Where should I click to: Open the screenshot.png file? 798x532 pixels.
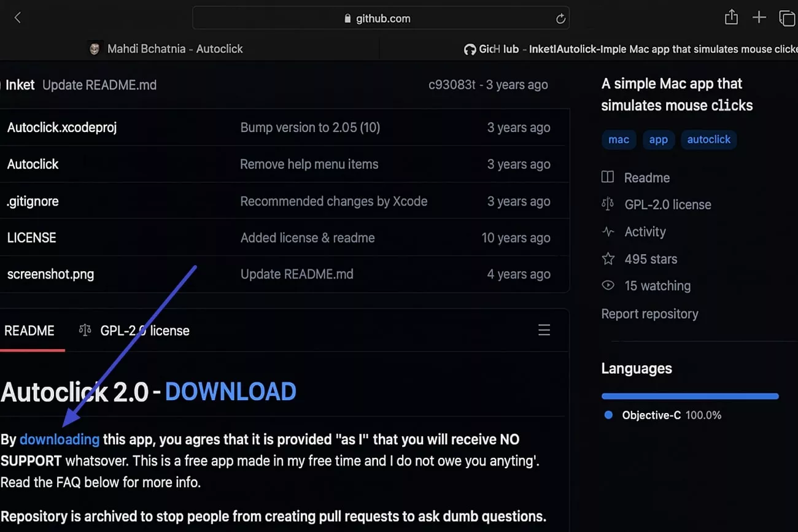(50, 274)
